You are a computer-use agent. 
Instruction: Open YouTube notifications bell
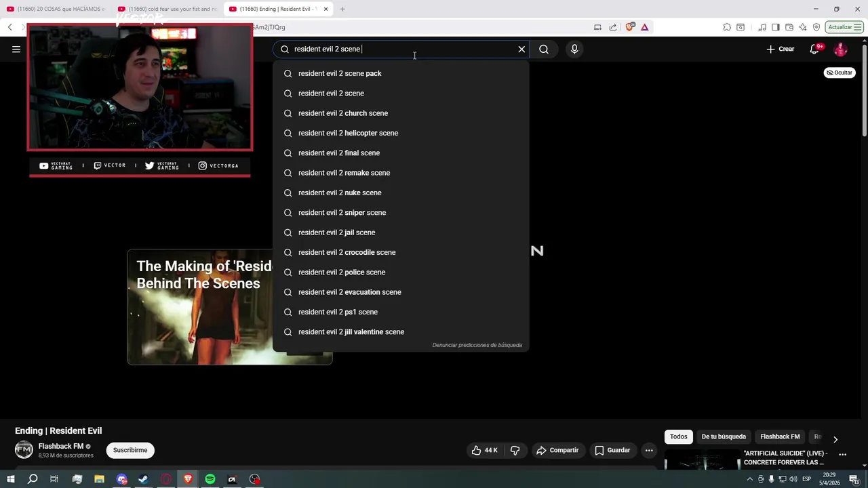(815, 49)
